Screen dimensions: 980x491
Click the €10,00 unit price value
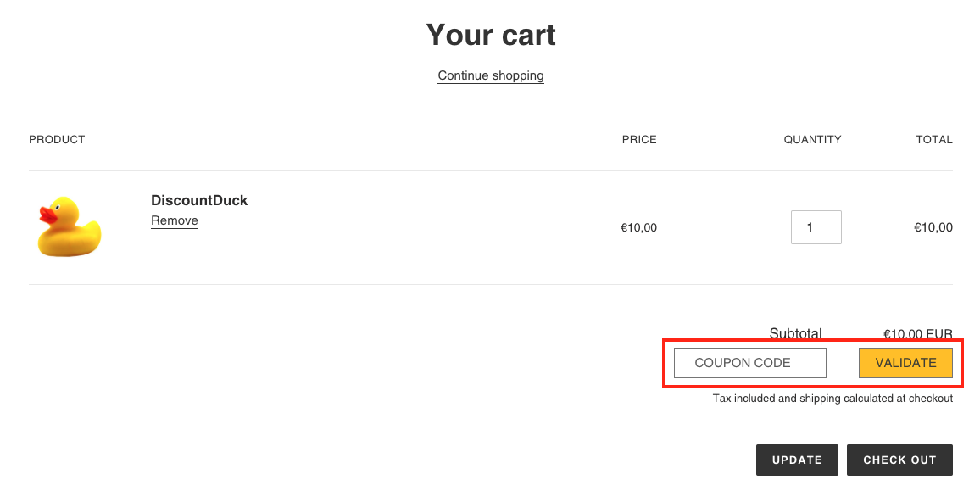pos(638,227)
